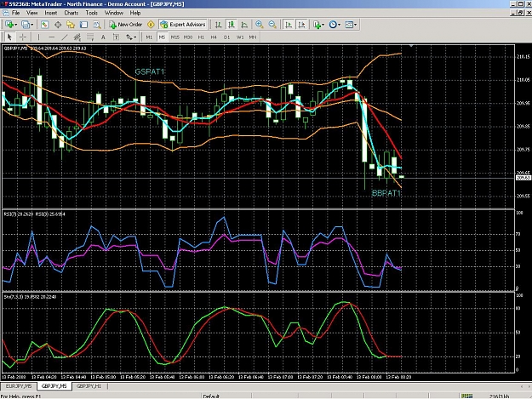Viewport: 532px width, 399px height.
Task: Draw a Horizontal Line tool
Action: (52, 37)
